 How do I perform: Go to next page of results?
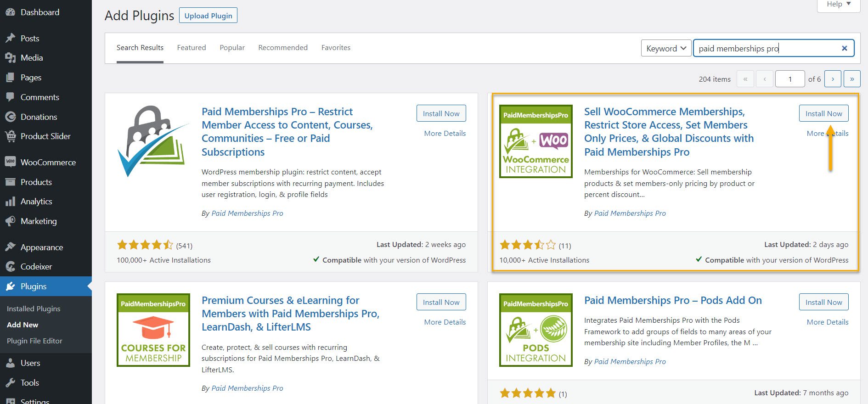point(833,79)
